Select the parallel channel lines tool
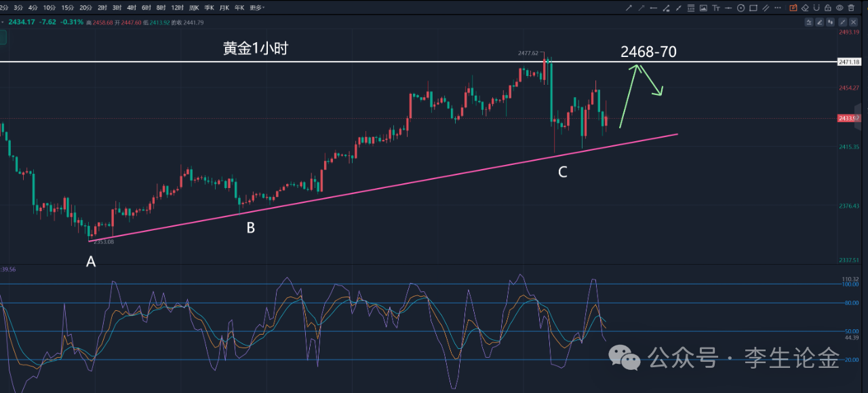Viewport: 868px width, 393px height. point(766,8)
